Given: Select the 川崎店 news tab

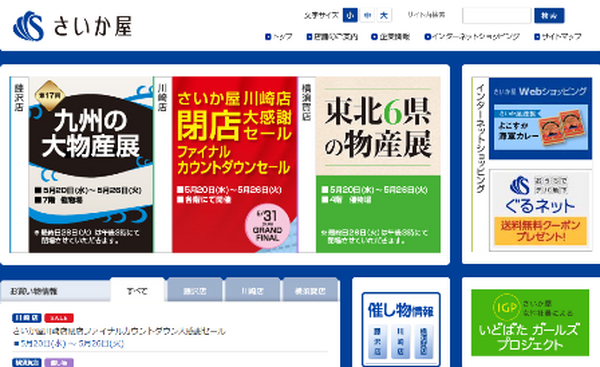Looking at the screenshot, I should point(252,291).
